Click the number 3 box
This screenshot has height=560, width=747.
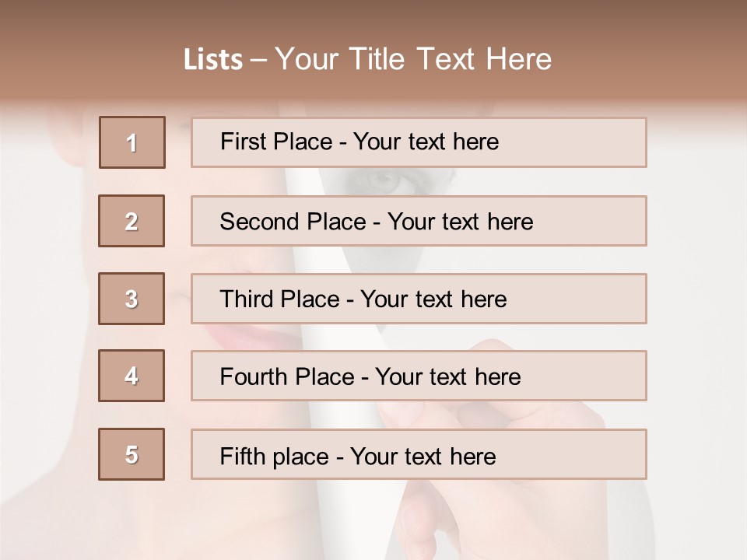[x=132, y=299]
